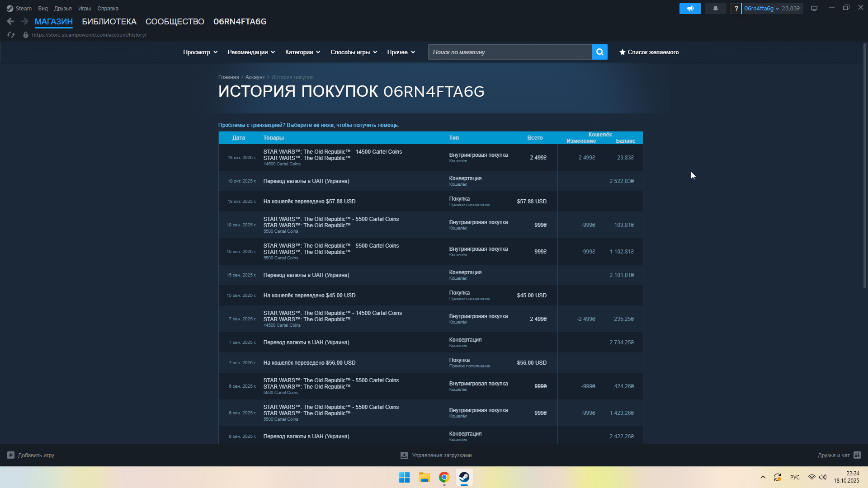Click the question mark help icon
Viewport: 868px width, 488px height.
736,9
